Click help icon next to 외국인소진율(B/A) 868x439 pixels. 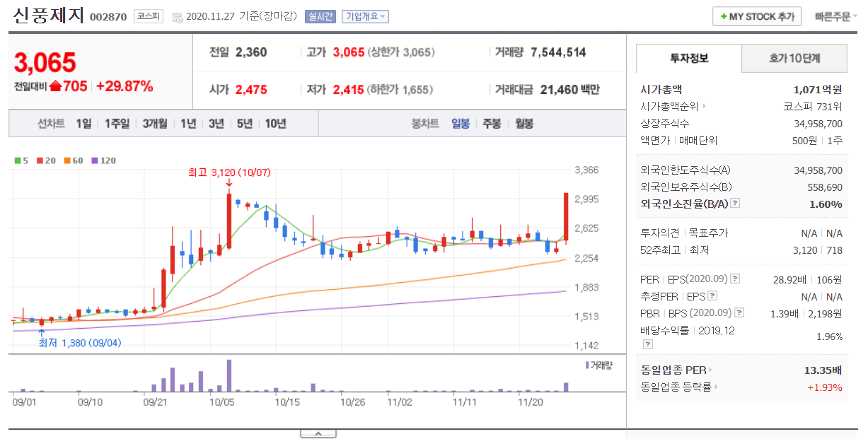pos(735,204)
